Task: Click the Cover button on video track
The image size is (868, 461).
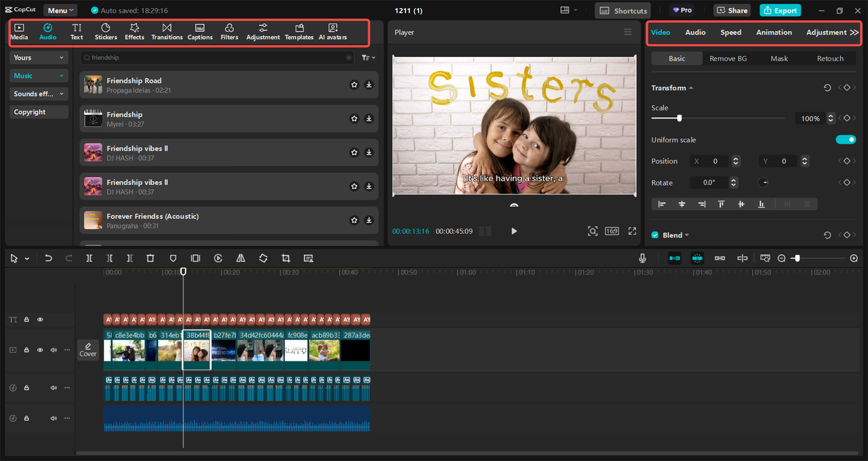Action: coord(88,350)
